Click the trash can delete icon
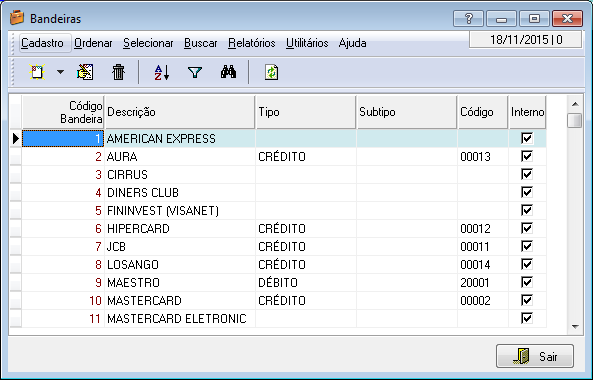This screenshot has height=380, width=593. point(118,72)
